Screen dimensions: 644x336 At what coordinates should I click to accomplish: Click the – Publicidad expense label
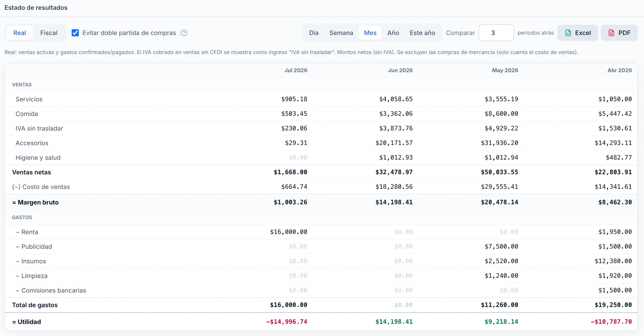(34, 247)
